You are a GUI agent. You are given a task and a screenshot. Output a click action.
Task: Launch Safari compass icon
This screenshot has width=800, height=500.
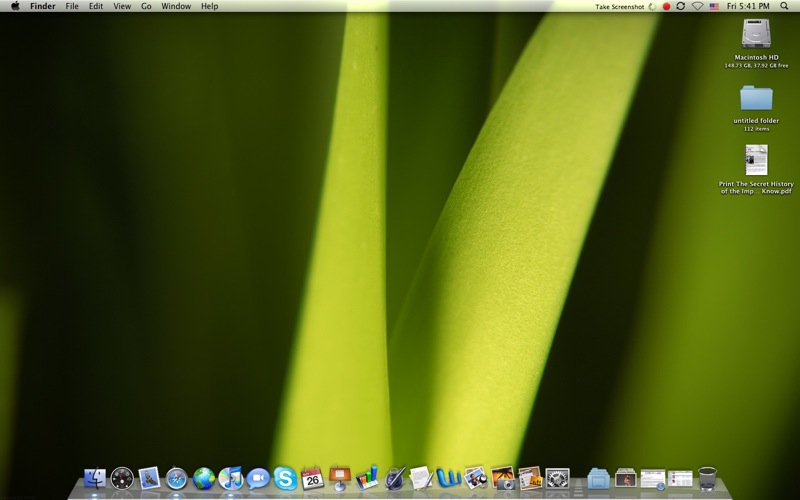click(x=177, y=479)
